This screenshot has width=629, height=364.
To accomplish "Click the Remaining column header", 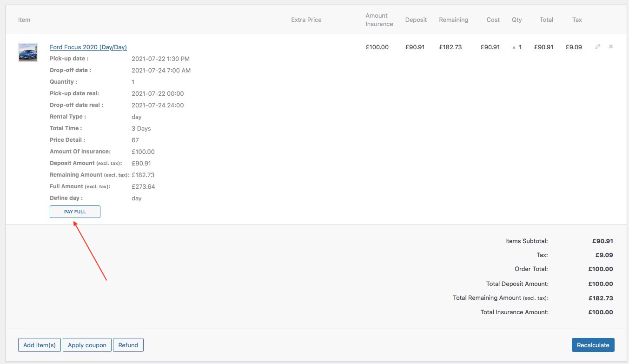I will 453,20.
